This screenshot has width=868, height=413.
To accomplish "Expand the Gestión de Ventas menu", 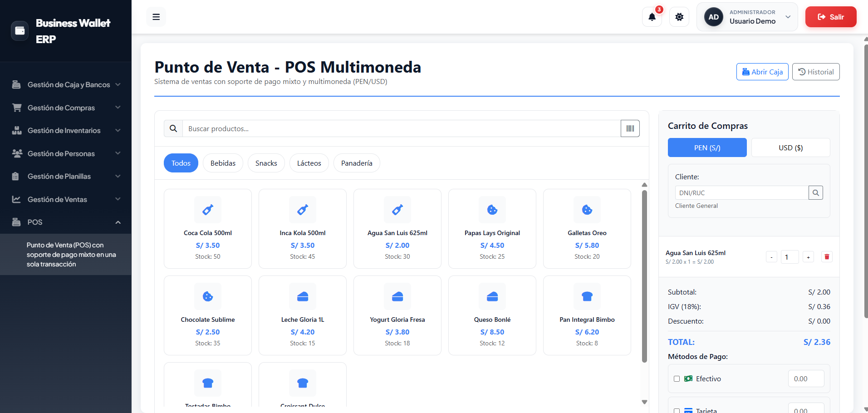I will (x=66, y=199).
